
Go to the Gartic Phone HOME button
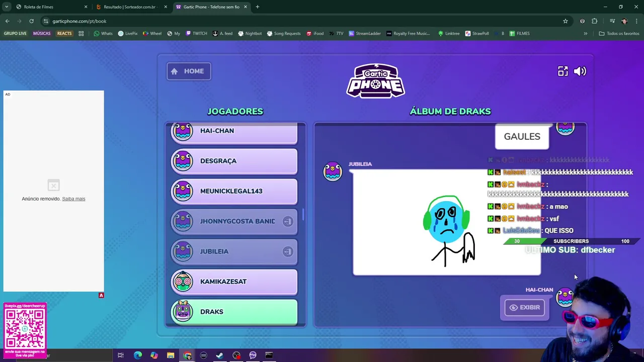(189, 71)
